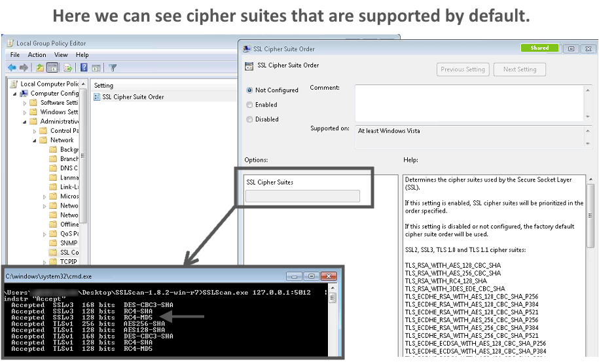
Task: Click the Filter funnel toolbar icon
Action: tap(113, 67)
